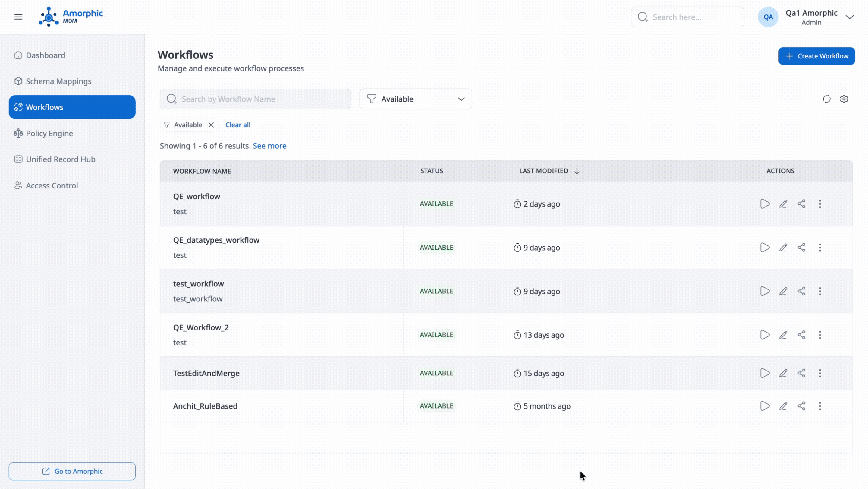Image resolution: width=868 pixels, height=489 pixels.
Task: Click AVAILABLE status badge of Anchit_RuleBased
Action: (x=436, y=406)
